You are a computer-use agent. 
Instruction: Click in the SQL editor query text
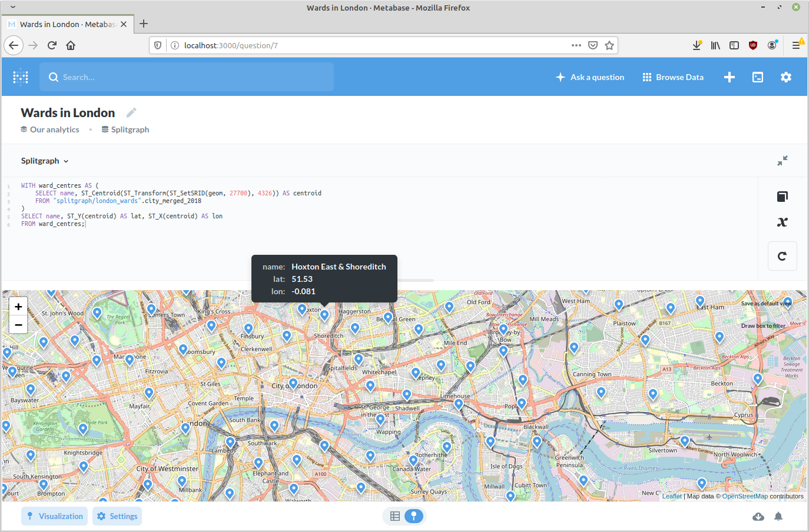pos(171,205)
